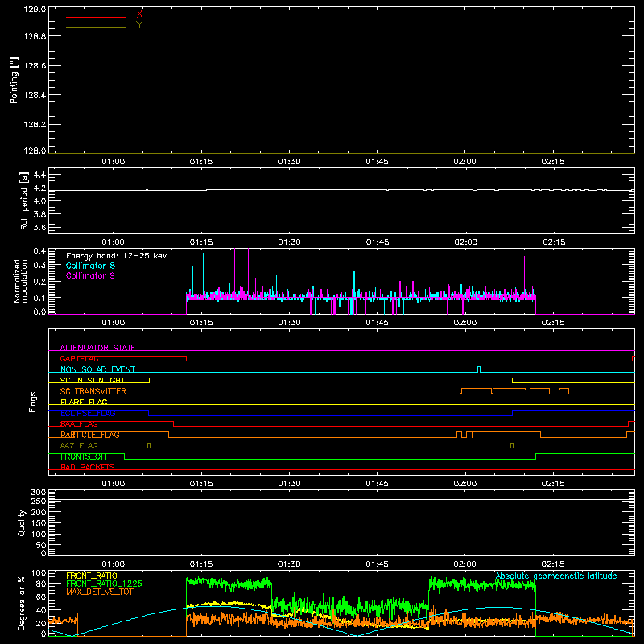This screenshot has height=644, width=644.
Task: Click the 150 quality tick label
Action: 38,523
